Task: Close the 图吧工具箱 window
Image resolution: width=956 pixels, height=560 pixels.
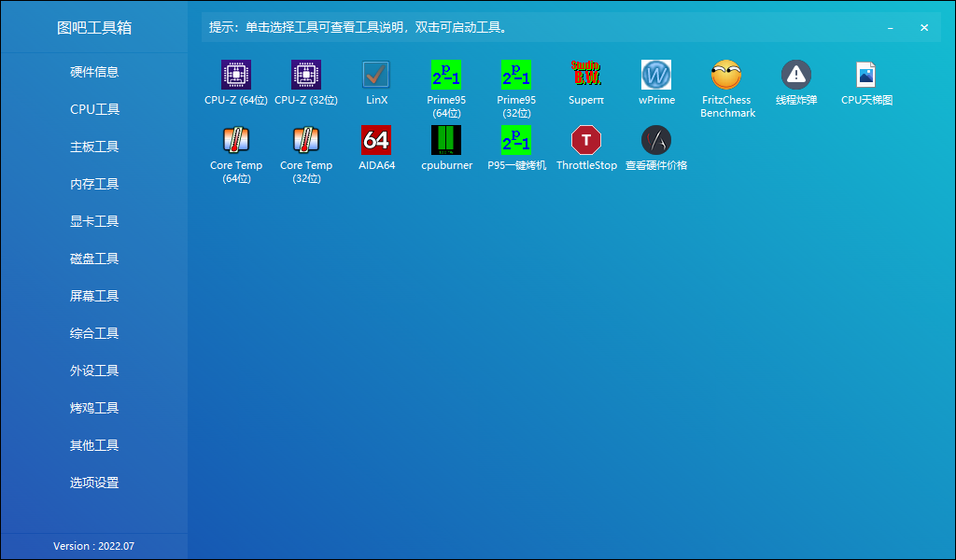Action: click(924, 28)
